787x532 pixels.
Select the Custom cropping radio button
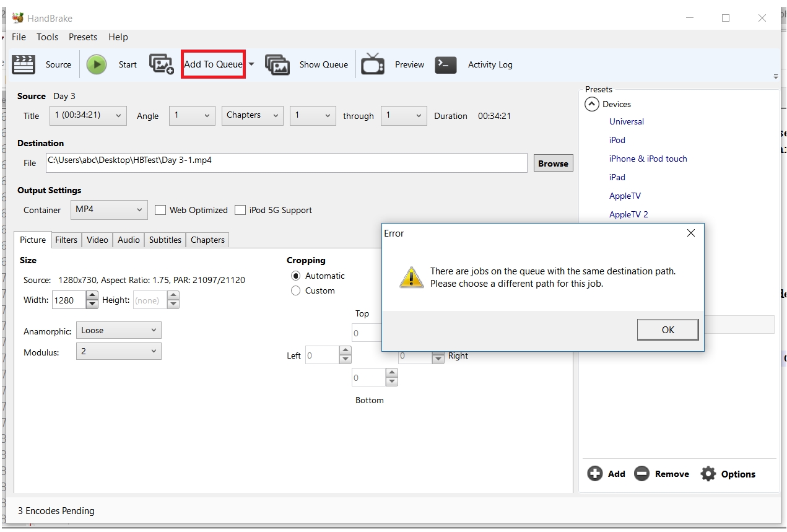296,290
